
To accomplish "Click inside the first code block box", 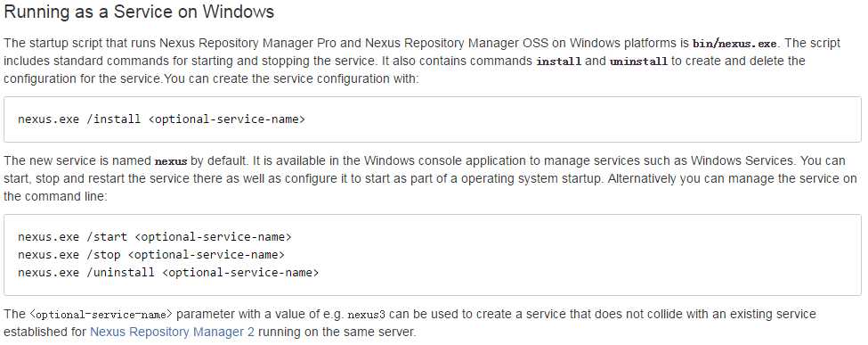I will tap(433, 119).
